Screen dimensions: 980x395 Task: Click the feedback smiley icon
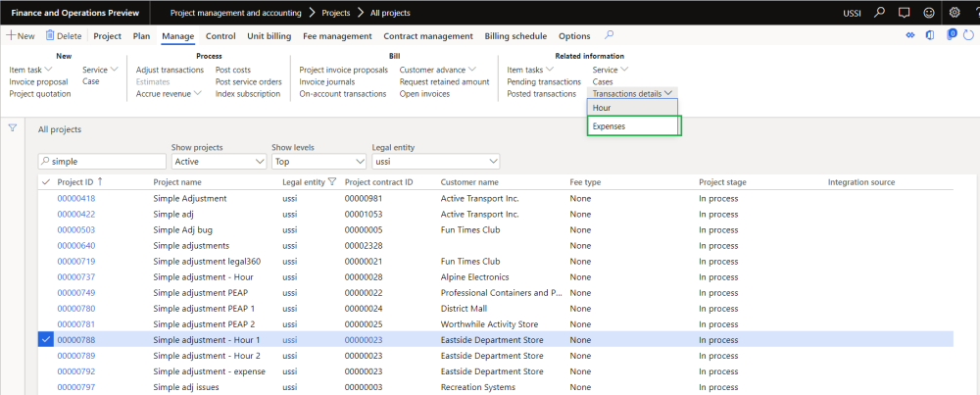[928, 13]
